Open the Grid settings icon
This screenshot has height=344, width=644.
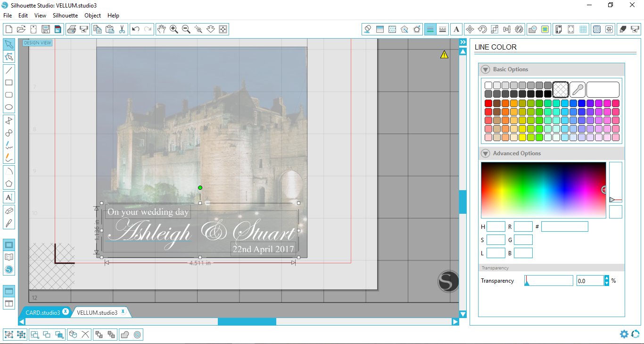583,29
